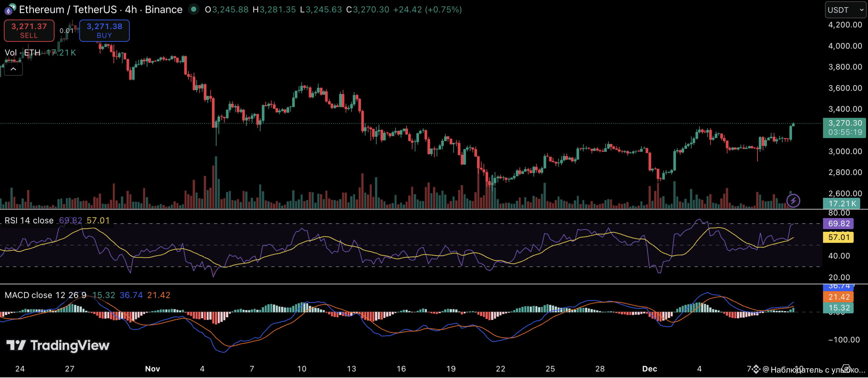The image size is (868, 378).
Task: Click the purple lightning bolt icon
Action: [x=793, y=201]
